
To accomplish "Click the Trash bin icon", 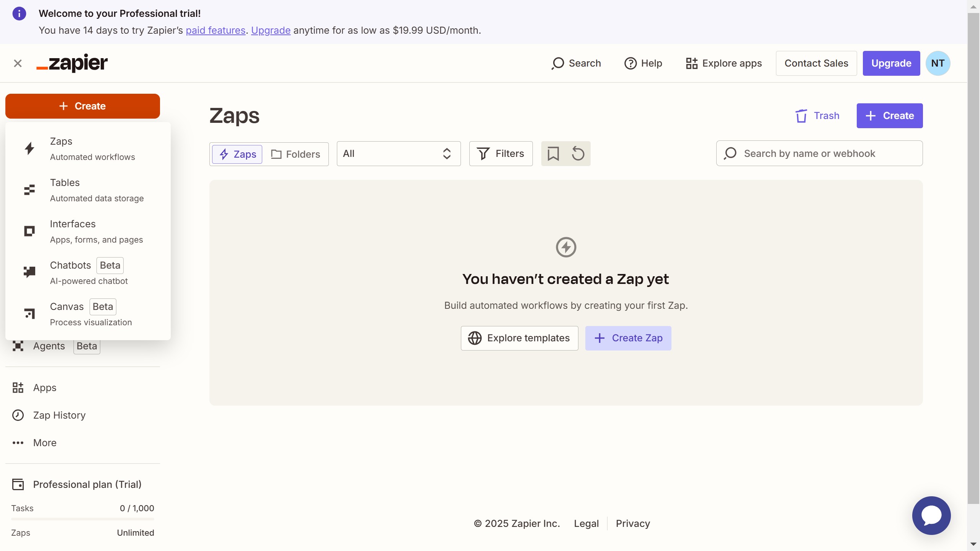I will point(801,116).
